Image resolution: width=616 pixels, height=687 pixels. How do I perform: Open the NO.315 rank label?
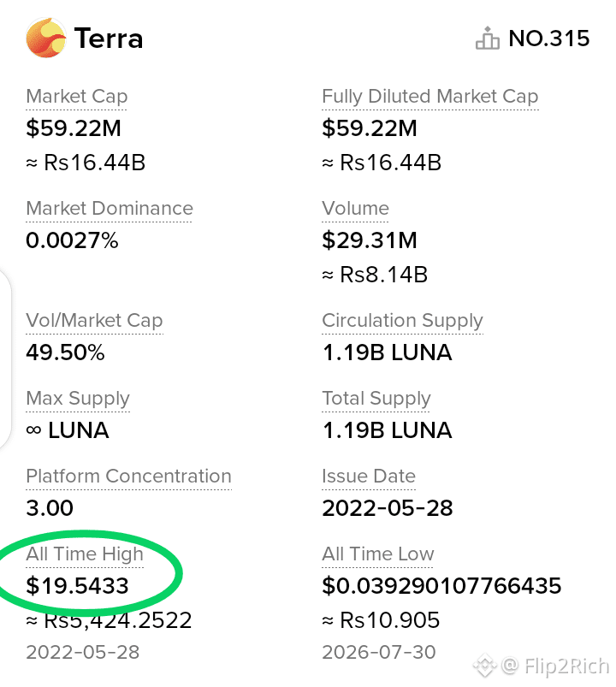pos(549,38)
